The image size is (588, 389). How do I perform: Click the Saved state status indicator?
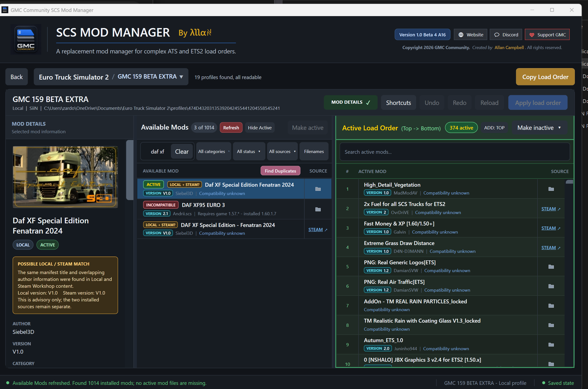click(558, 383)
